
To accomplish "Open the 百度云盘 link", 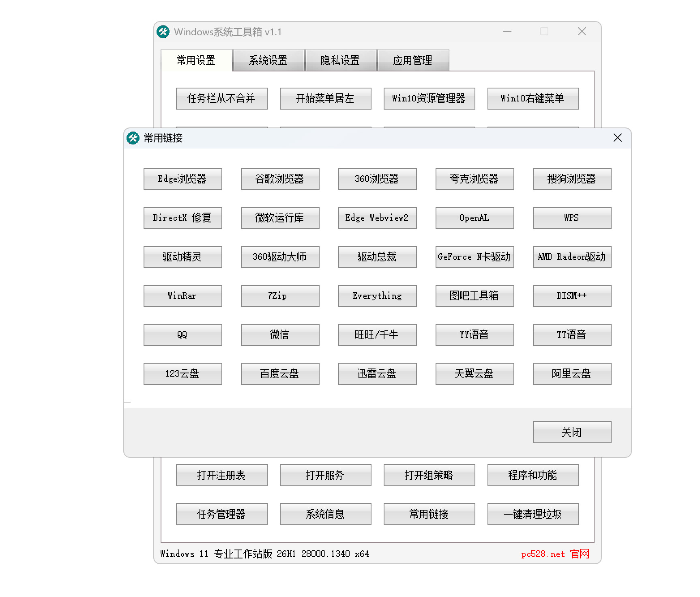I will [280, 373].
